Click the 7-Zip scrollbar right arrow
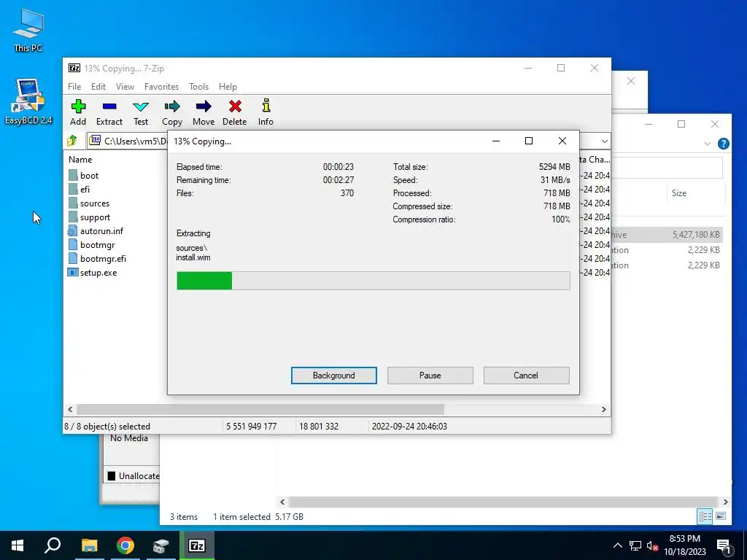The image size is (747, 560). [603, 409]
